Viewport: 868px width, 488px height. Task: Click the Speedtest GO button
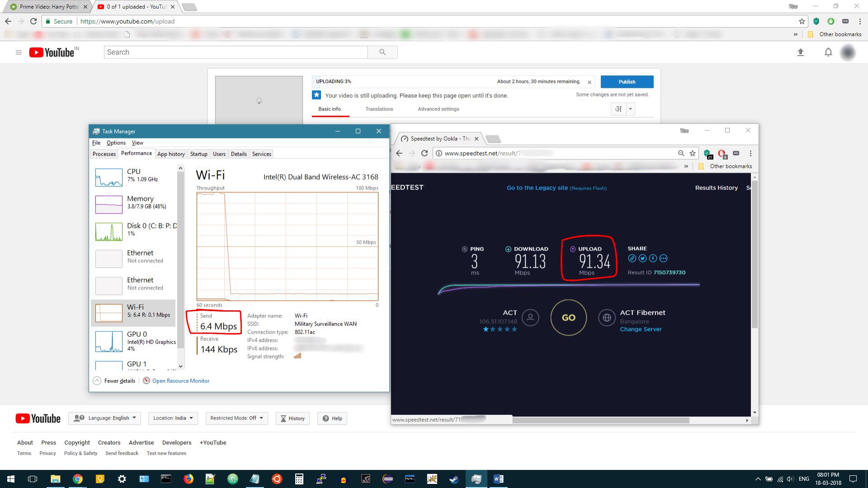pyautogui.click(x=569, y=317)
